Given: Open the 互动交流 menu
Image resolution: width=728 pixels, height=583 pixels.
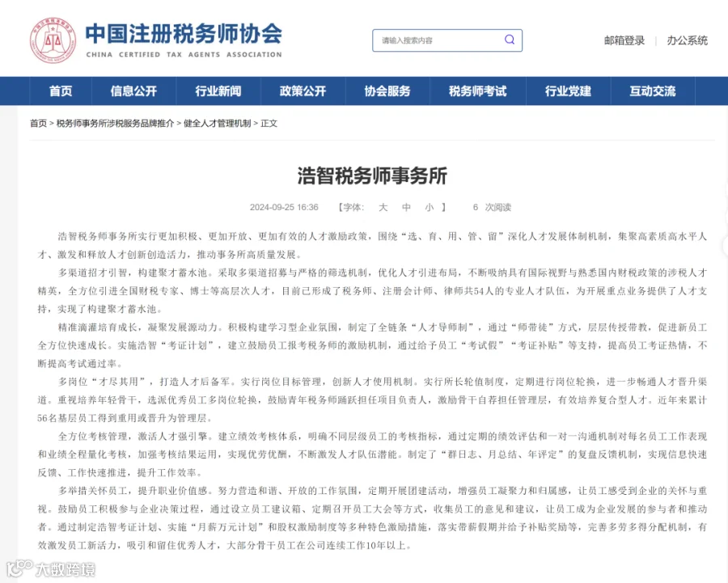Looking at the screenshot, I should pyautogui.click(x=653, y=91).
